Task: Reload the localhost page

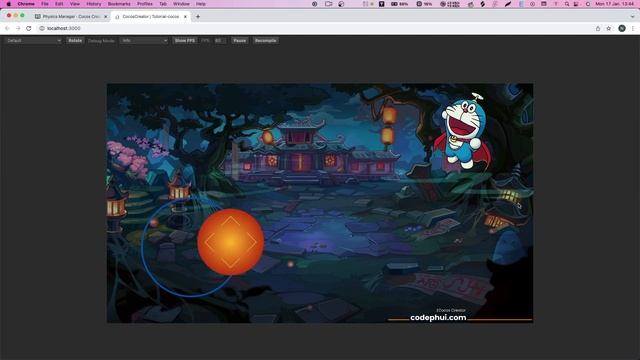Action: click(x=29, y=28)
